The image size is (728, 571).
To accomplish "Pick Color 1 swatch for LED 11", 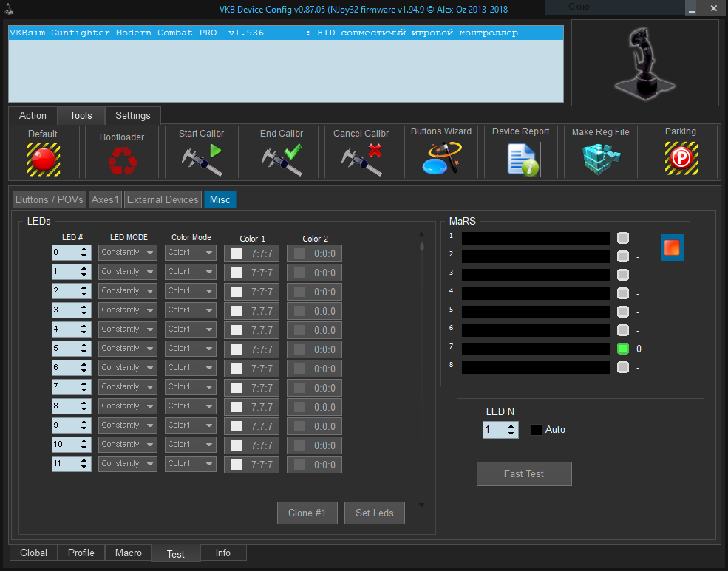I will coord(237,465).
